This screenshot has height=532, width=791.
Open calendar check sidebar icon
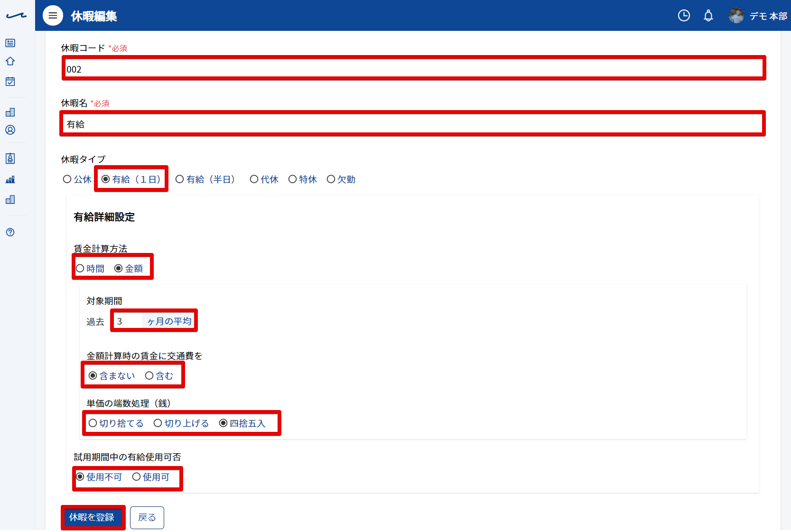(10, 82)
